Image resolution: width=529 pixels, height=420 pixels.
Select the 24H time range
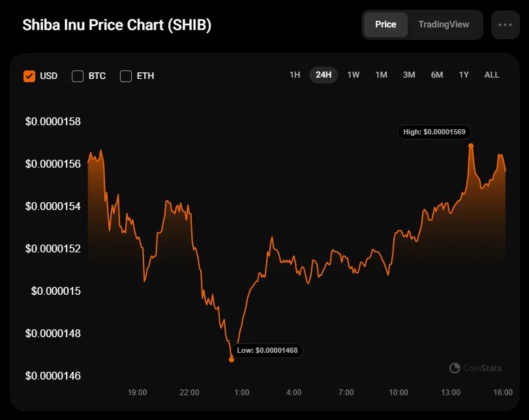[x=324, y=75]
